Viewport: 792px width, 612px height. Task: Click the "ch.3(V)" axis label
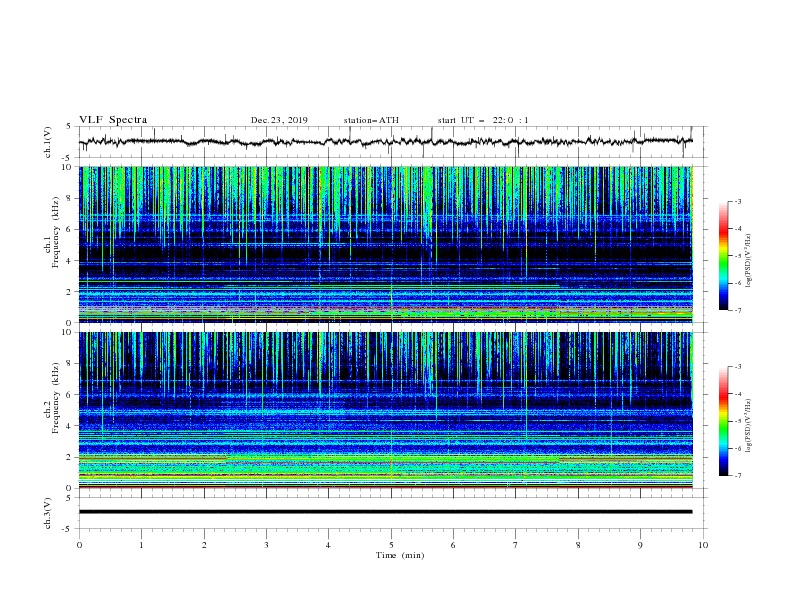pyautogui.click(x=48, y=514)
